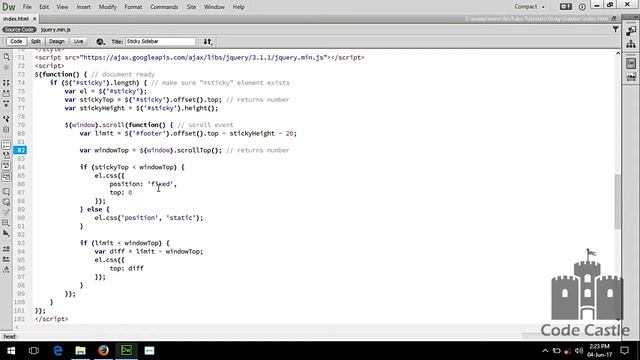Click the Outdent Code icon
Screen dimensions: 640x360
pos(6,259)
